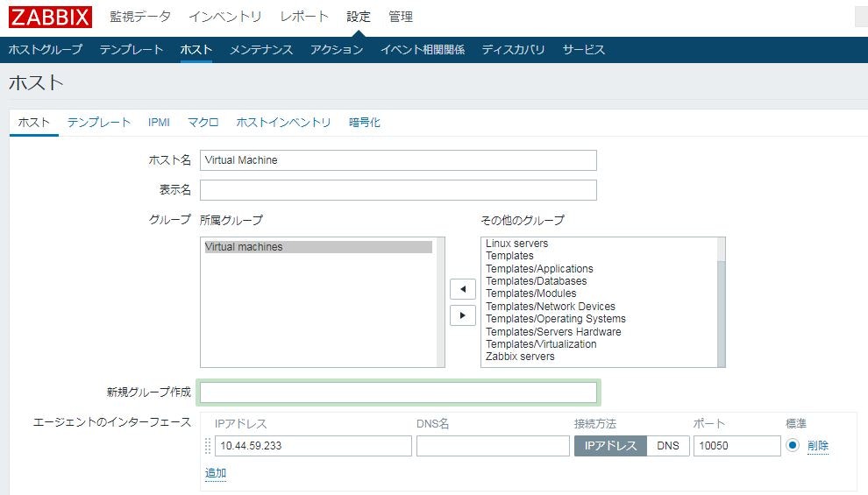Click the ZABBIX logo
Screen dimensions: 868x495
click(50, 18)
